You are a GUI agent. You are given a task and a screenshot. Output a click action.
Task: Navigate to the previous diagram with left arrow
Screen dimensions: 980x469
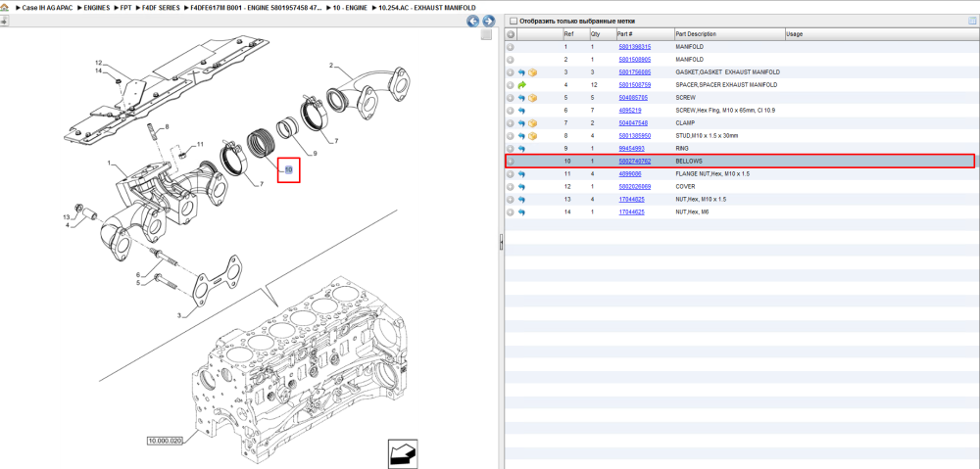474,21
